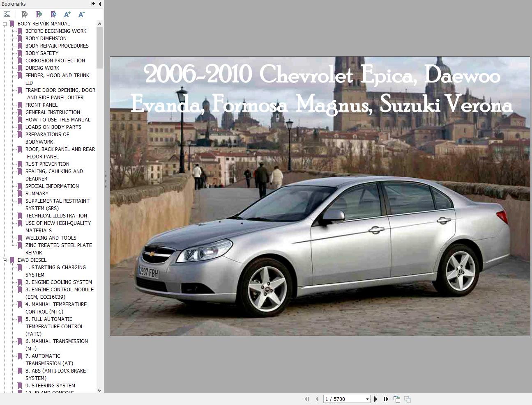Select the EWD DIESEL bookmark

pos(32,260)
